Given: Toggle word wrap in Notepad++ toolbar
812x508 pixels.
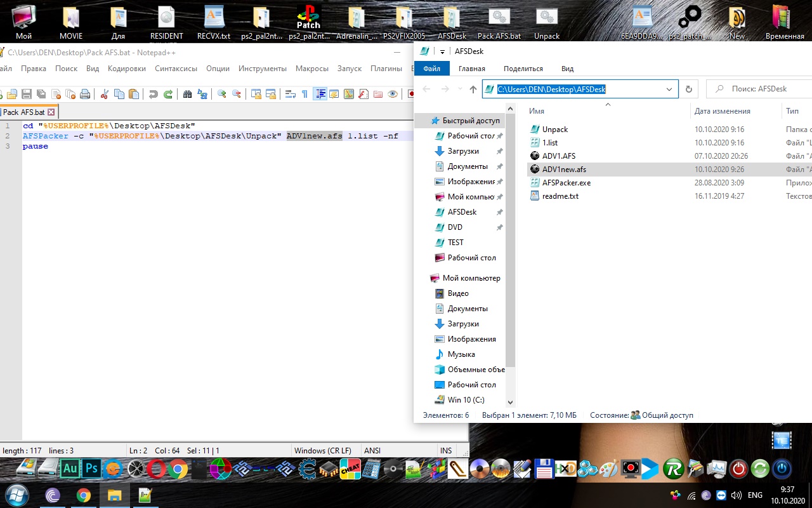Looking at the screenshot, I should click(x=291, y=94).
